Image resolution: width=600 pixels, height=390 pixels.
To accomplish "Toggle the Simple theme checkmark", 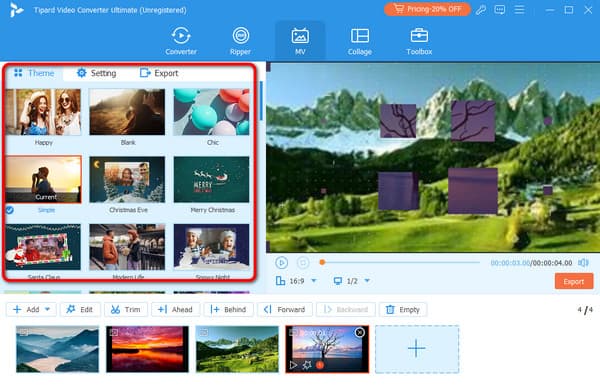I will 10,210.
